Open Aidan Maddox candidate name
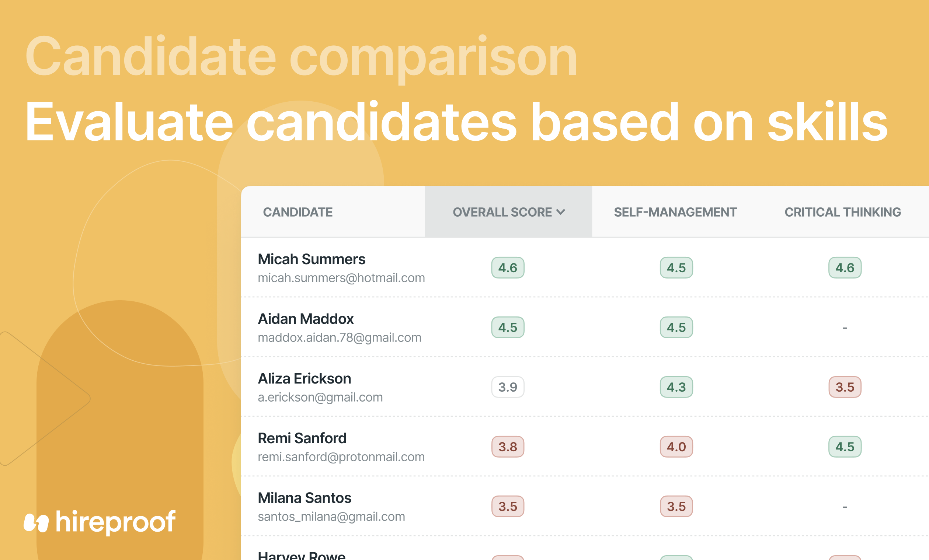The height and width of the screenshot is (560, 929). point(306,319)
